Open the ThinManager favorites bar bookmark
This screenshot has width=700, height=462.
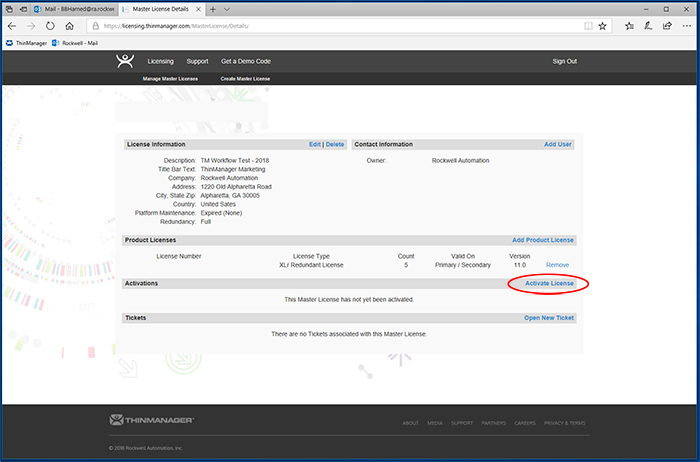[26, 43]
